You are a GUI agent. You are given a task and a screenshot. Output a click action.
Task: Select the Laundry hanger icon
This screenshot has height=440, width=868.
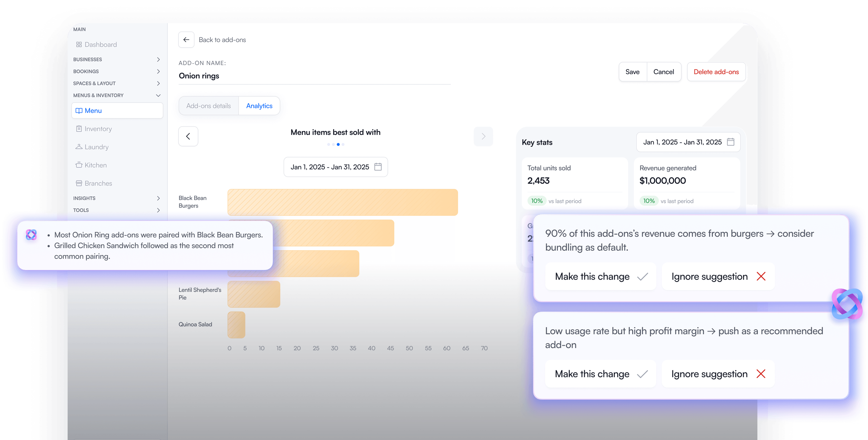click(x=79, y=147)
